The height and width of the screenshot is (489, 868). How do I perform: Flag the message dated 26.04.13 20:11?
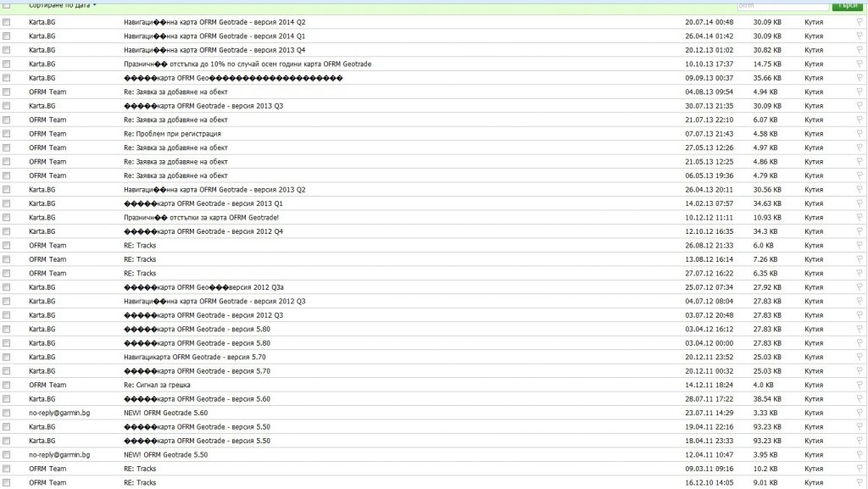(x=860, y=189)
